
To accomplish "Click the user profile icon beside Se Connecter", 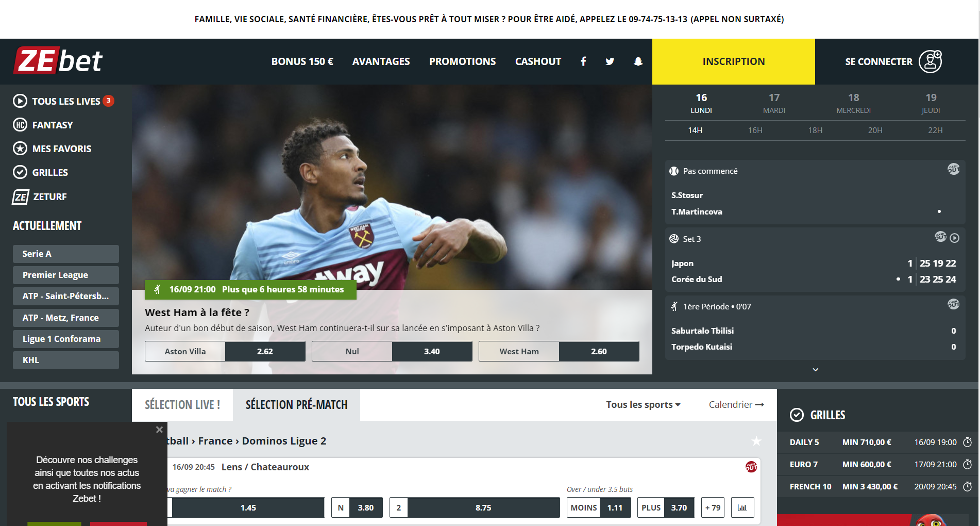I will pyautogui.click(x=931, y=61).
